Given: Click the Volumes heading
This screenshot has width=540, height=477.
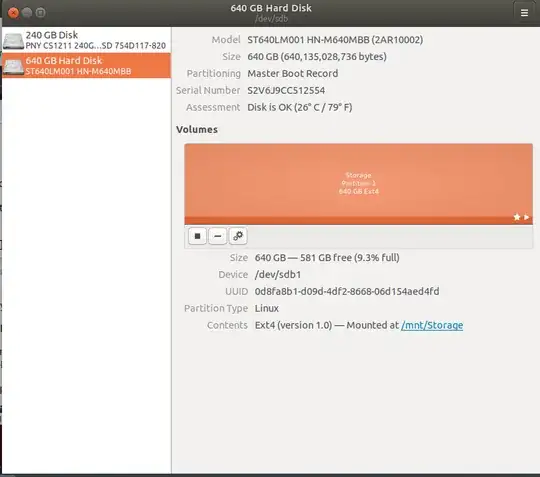Looking at the screenshot, I should [x=197, y=129].
